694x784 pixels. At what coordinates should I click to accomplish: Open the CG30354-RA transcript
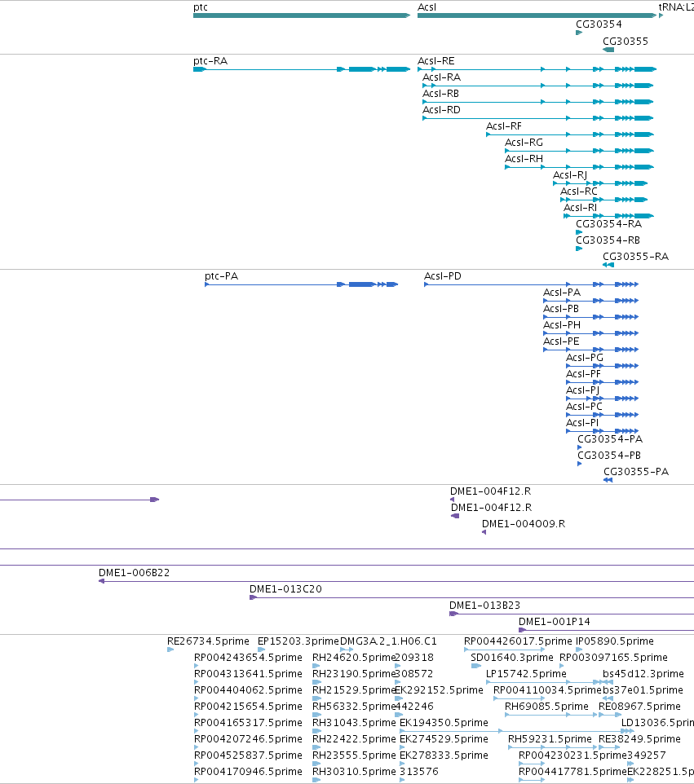(579, 232)
